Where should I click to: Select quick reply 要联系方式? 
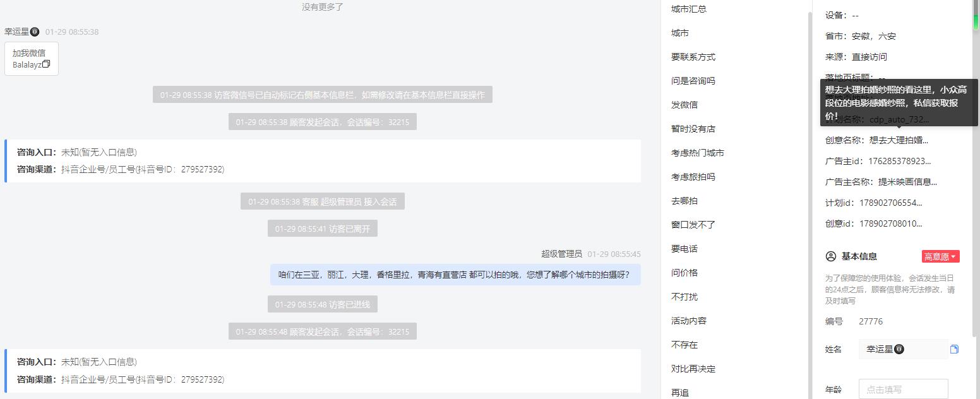coord(693,57)
